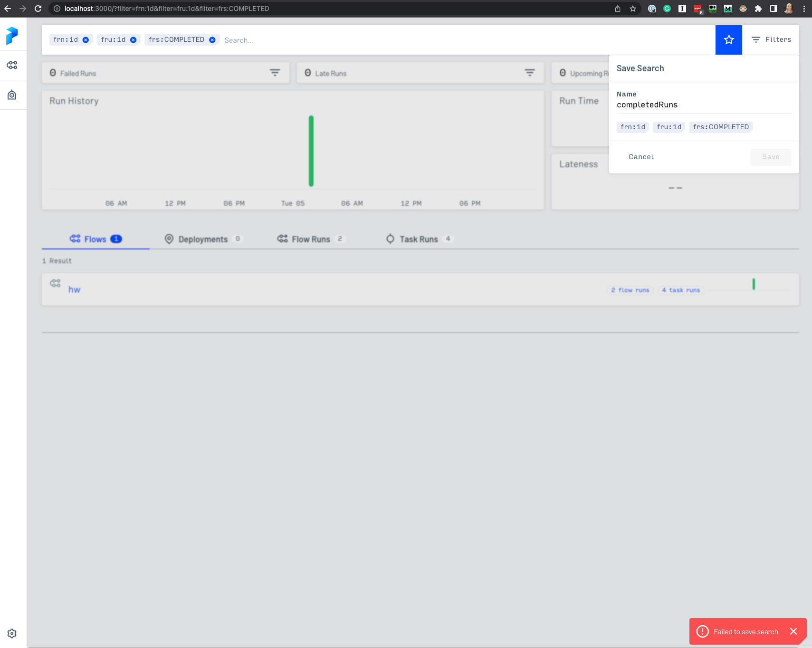The height and width of the screenshot is (648, 812).
Task: Click Cancel in the Save Search dialog
Action: [x=641, y=157]
